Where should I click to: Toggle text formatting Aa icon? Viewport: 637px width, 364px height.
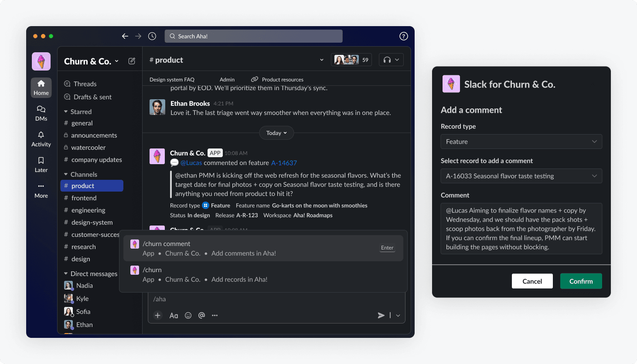tap(174, 315)
